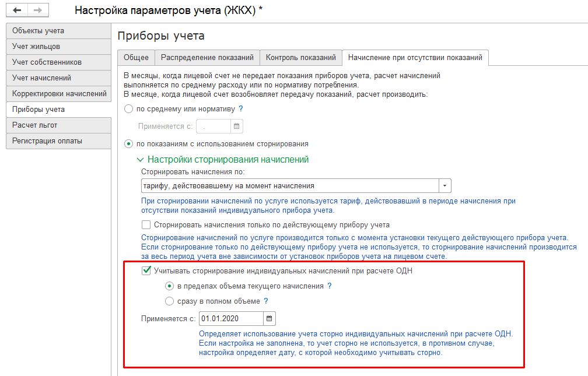588x376 pixels.
Task: Click the back navigation arrow
Action: 17,10
